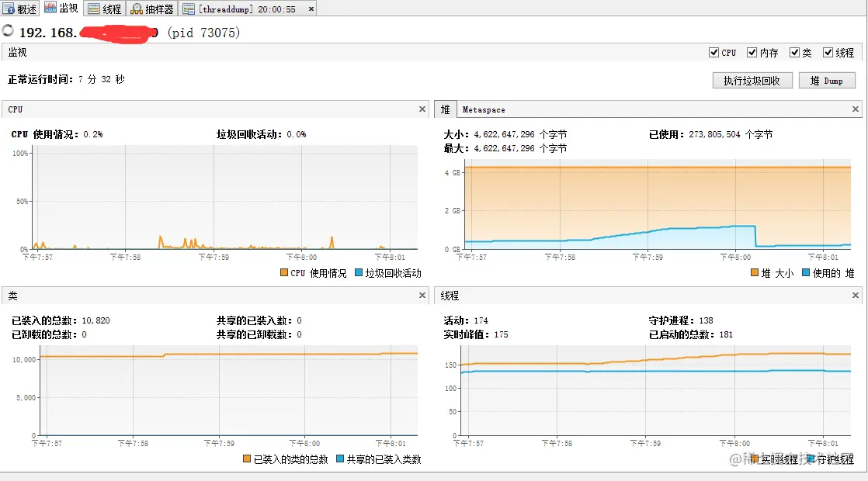868x481 pixels.
Task: Close the threaddump 20:00:55 tab
Action: [x=311, y=9]
